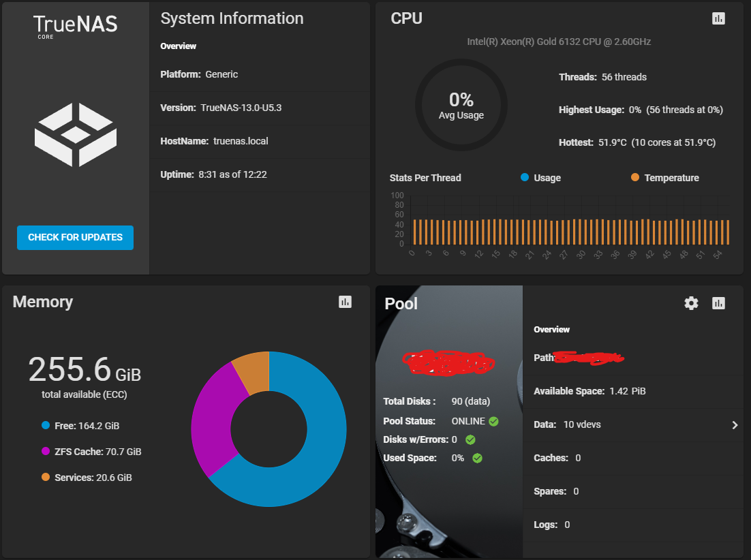Viewport: 751px width, 560px height.
Task: Click green check beside Disks w/Errors
Action: tap(470, 439)
